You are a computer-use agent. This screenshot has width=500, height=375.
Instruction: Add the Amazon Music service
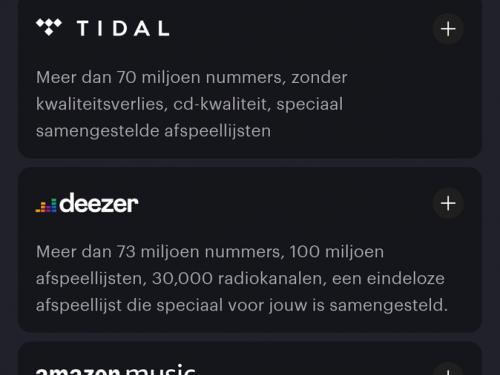pos(448,369)
